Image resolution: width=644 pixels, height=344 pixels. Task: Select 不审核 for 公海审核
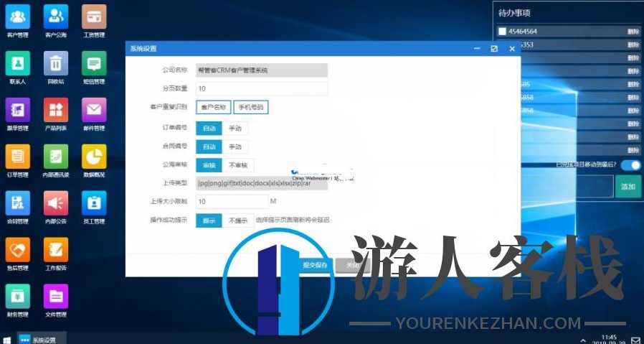tap(238, 165)
